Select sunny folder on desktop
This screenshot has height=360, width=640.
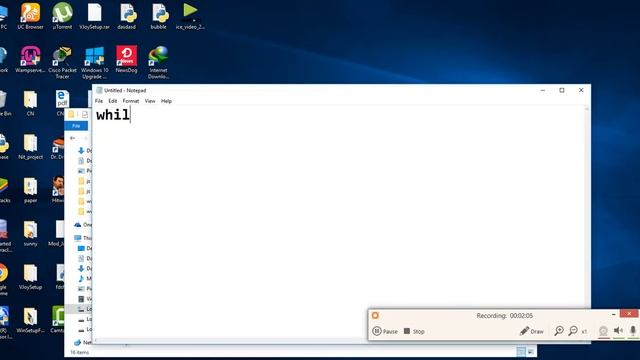(x=30, y=233)
